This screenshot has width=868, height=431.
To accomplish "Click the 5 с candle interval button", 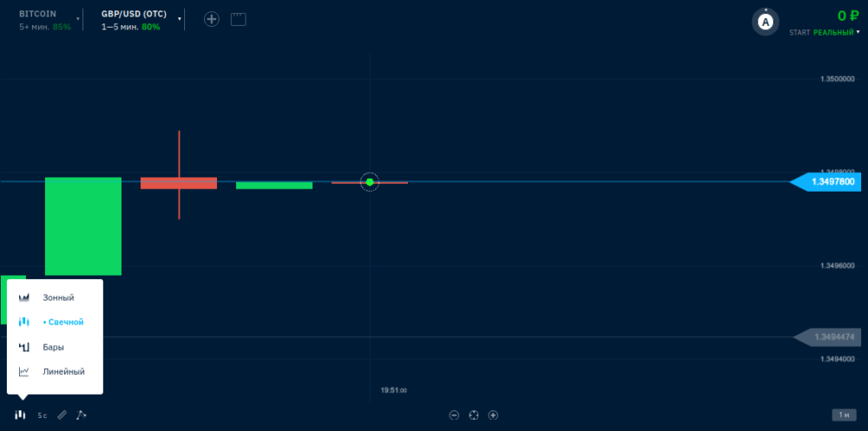I will [43, 415].
